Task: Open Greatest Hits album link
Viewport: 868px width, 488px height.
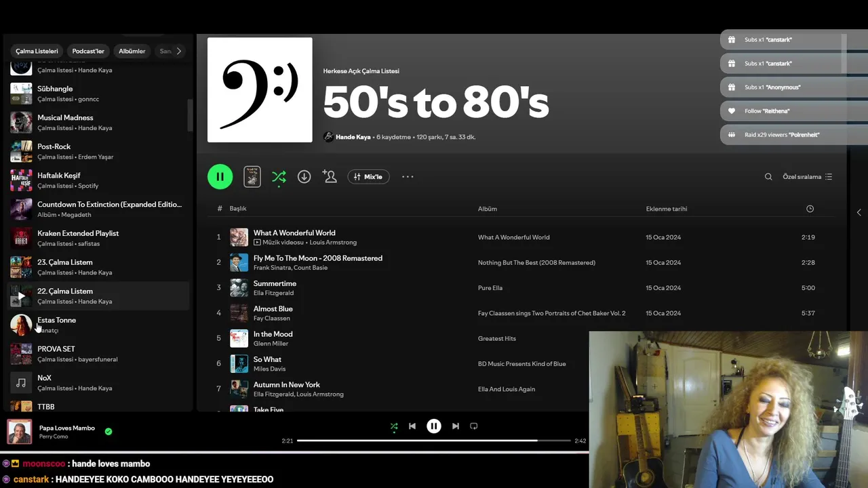Action: pyautogui.click(x=497, y=339)
